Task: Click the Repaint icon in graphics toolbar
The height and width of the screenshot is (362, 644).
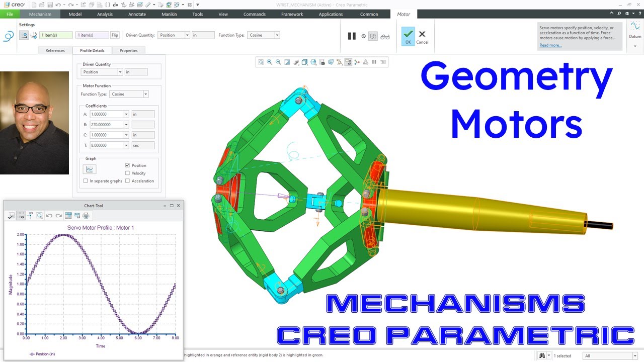Action: tap(287, 62)
